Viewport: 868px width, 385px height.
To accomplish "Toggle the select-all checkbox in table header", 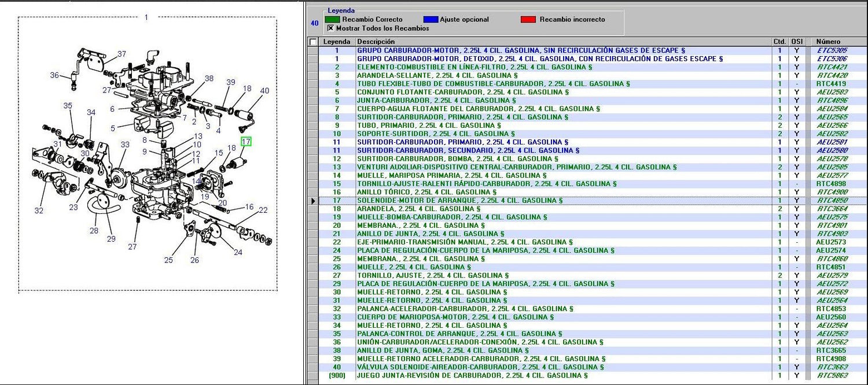I will pos(313,42).
